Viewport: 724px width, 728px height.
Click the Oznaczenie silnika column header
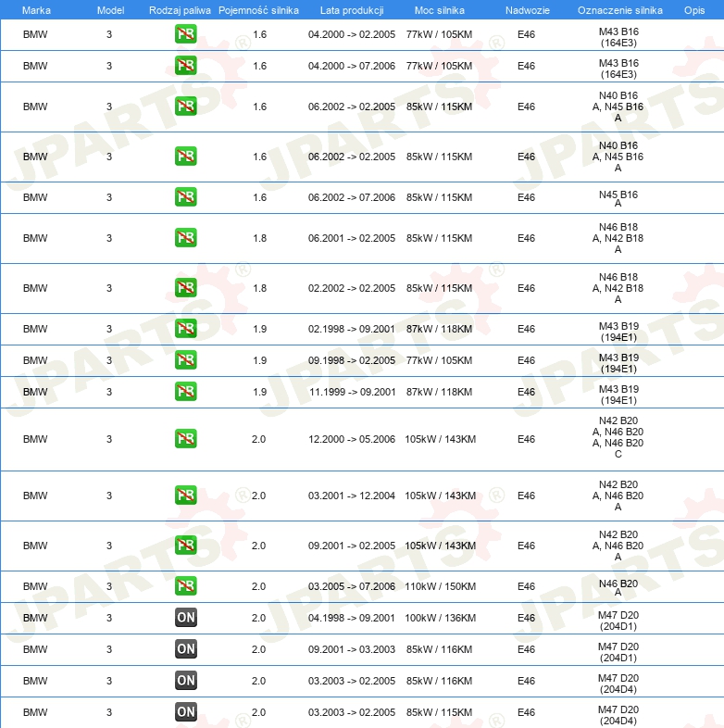[x=618, y=9]
